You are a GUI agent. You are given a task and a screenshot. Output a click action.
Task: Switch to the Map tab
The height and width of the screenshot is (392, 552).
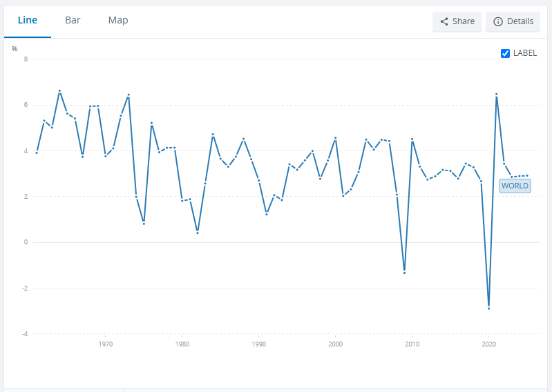click(x=118, y=20)
